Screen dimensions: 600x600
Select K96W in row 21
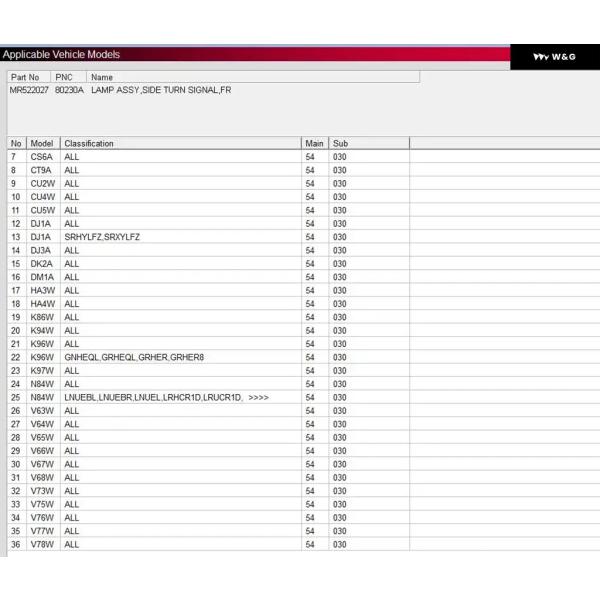click(42, 344)
